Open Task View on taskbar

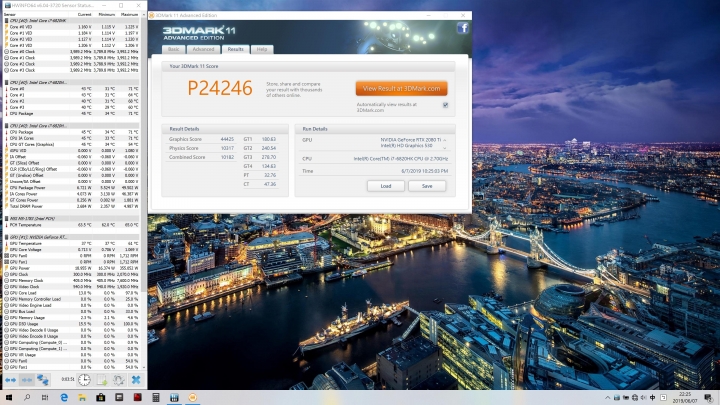[45, 398]
